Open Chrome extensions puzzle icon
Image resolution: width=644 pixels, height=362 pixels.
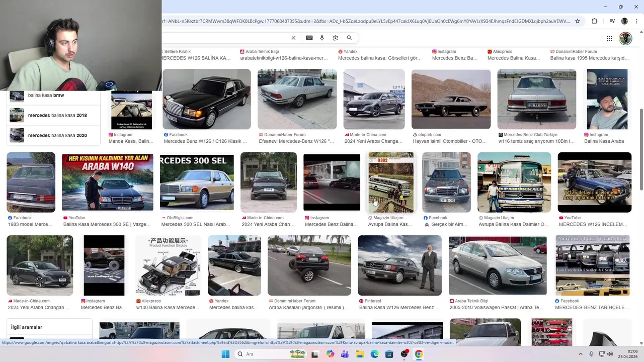[x=594, y=21]
